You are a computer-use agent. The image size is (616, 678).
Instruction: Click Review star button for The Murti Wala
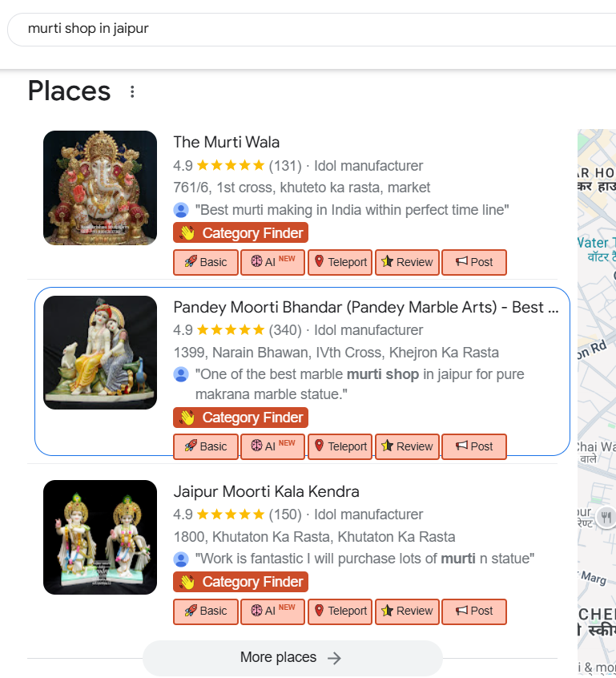pyautogui.click(x=407, y=262)
